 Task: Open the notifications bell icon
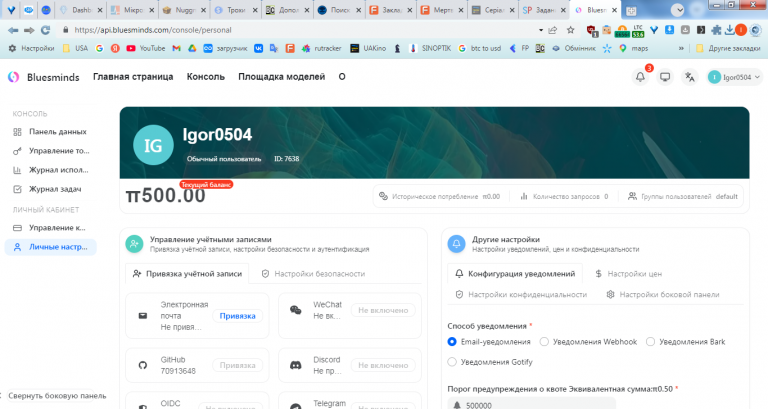[x=640, y=77]
